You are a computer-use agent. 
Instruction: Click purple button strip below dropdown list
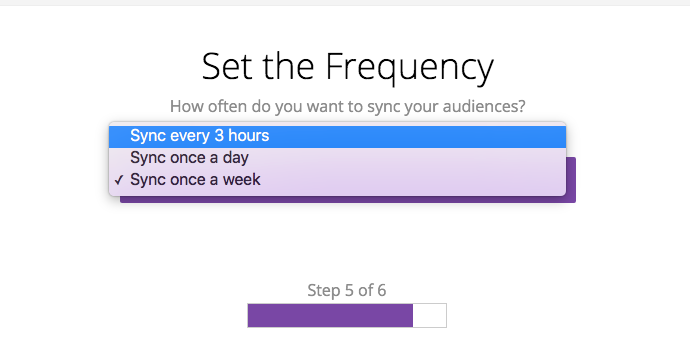click(348, 199)
